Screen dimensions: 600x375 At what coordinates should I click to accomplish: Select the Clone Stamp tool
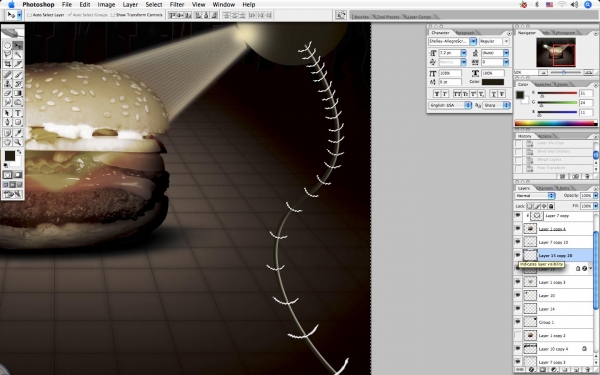pos(7,84)
